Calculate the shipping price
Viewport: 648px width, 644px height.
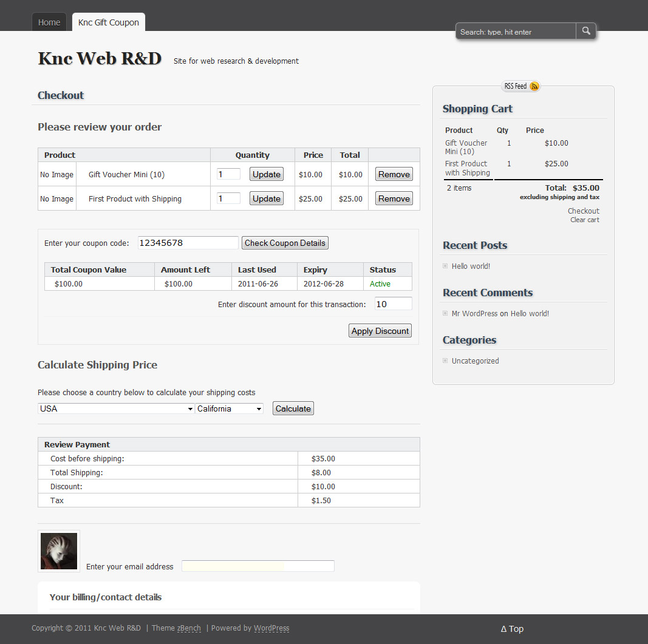(x=293, y=408)
